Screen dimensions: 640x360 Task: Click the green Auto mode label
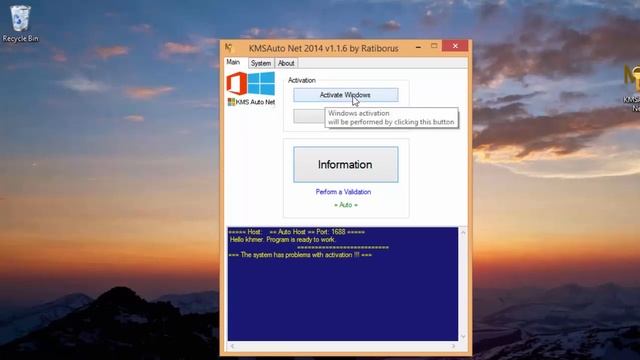click(346, 205)
